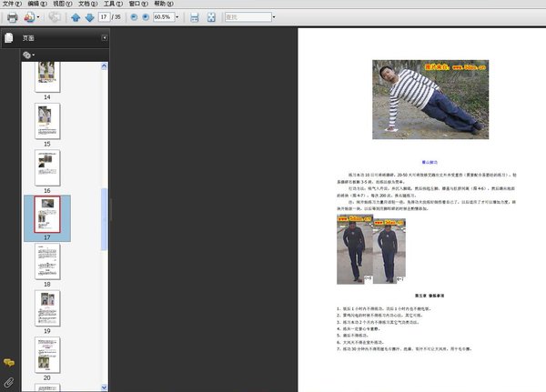Click numbered list item 7 in document
546x392 pixels.
point(404,349)
